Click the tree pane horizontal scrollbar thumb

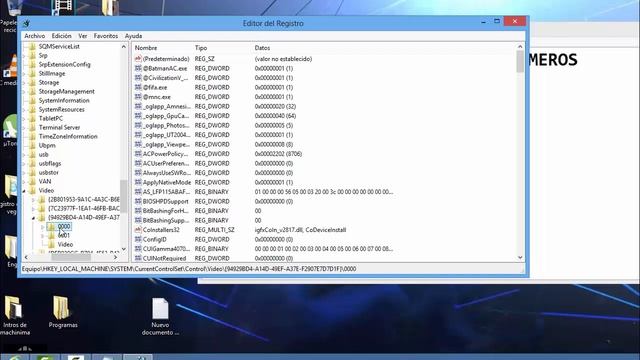tap(71, 258)
